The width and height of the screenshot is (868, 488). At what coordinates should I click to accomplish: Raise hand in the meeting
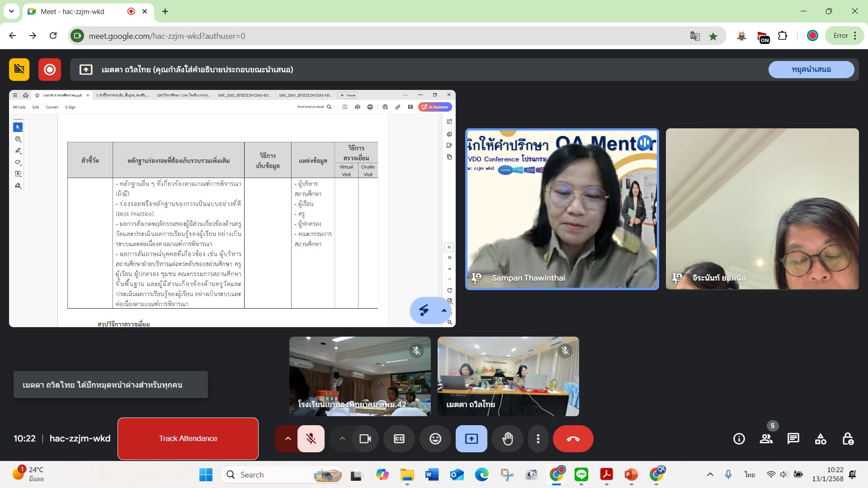[x=507, y=439]
